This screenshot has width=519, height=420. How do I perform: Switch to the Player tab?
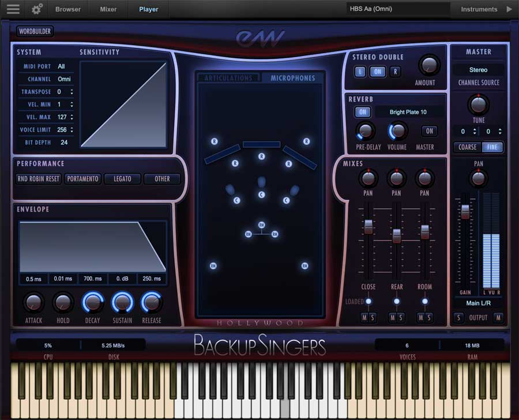(149, 9)
